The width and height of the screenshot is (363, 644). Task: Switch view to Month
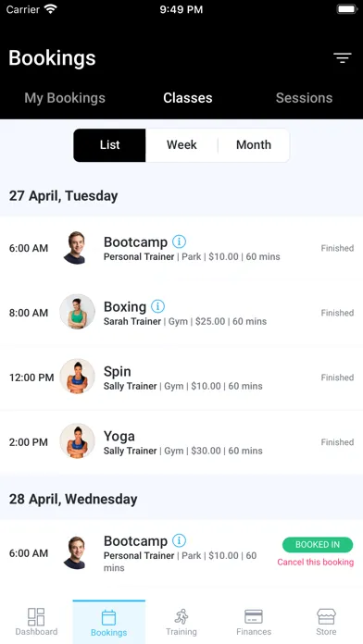(x=254, y=145)
